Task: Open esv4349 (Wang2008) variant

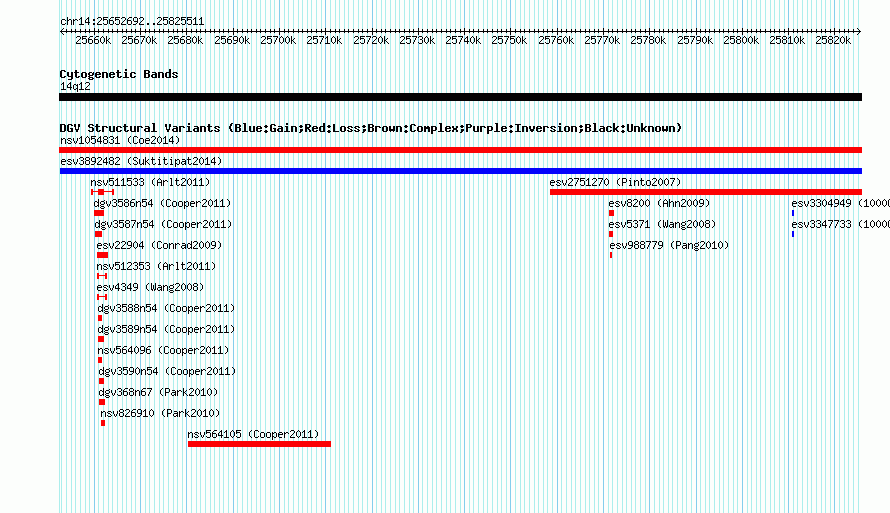Action: (x=150, y=287)
